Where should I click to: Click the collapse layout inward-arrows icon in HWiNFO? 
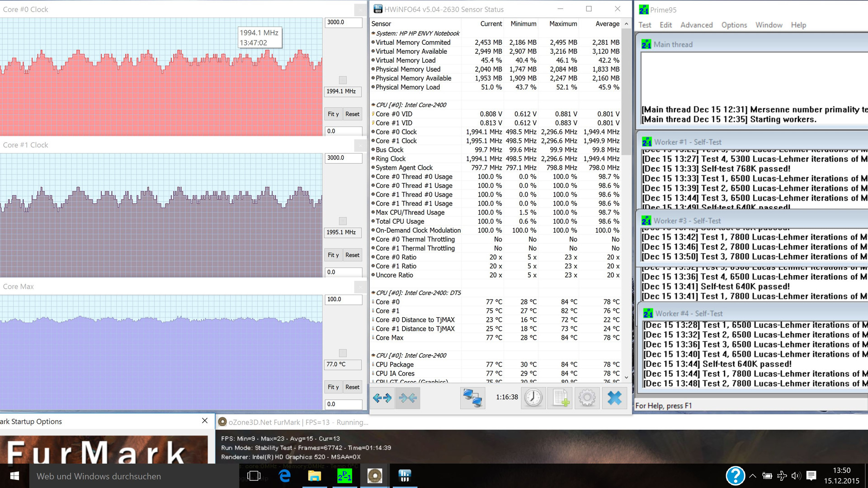coord(408,398)
